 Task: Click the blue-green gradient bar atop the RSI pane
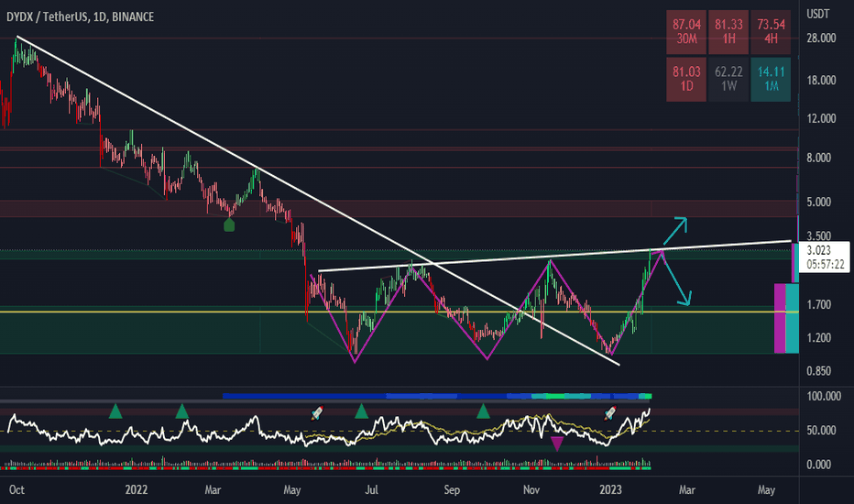coord(437,396)
